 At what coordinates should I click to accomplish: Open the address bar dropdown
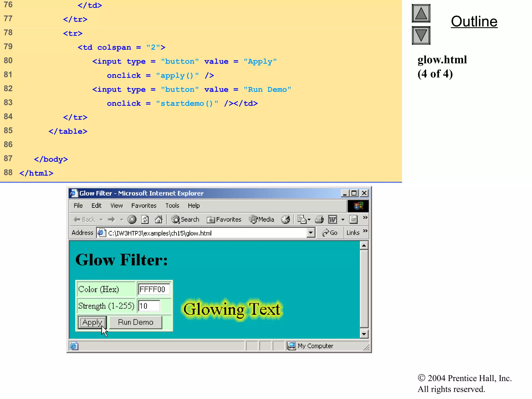(x=311, y=233)
